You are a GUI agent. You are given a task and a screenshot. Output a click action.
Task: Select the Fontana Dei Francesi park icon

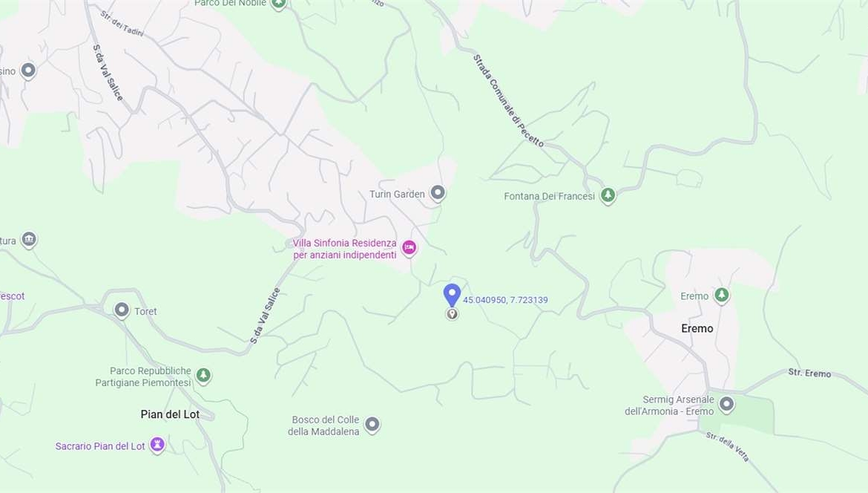608,195
